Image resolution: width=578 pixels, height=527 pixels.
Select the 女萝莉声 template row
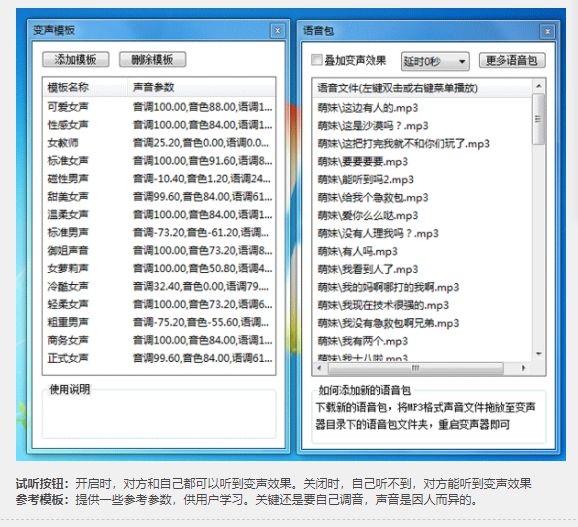click(x=159, y=268)
